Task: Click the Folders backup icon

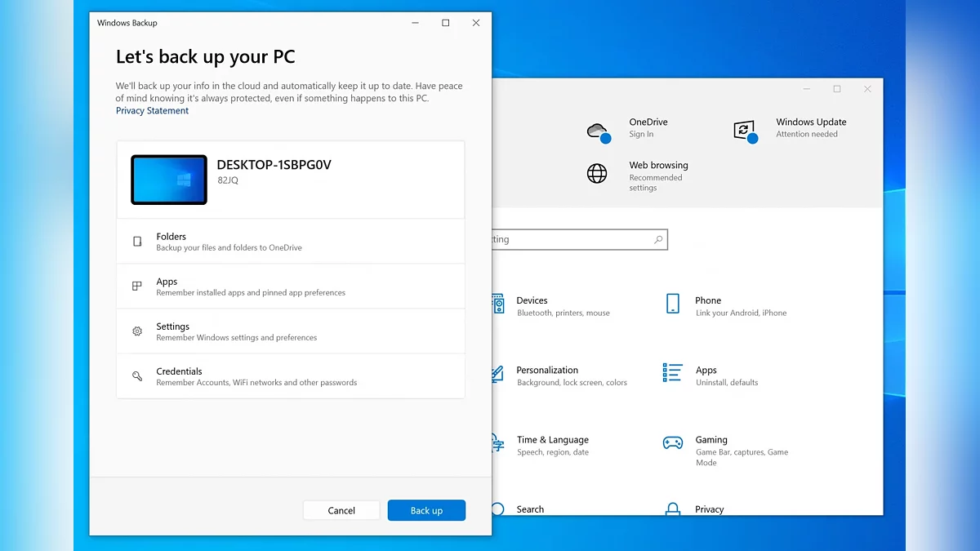Action: click(x=137, y=242)
